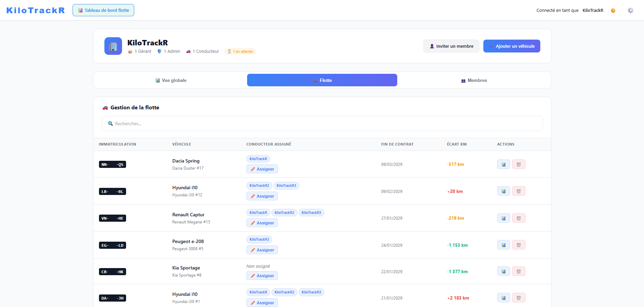The width and height of the screenshot is (644, 307).
Task: Select the Flotte tab
Action: click(322, 80)
